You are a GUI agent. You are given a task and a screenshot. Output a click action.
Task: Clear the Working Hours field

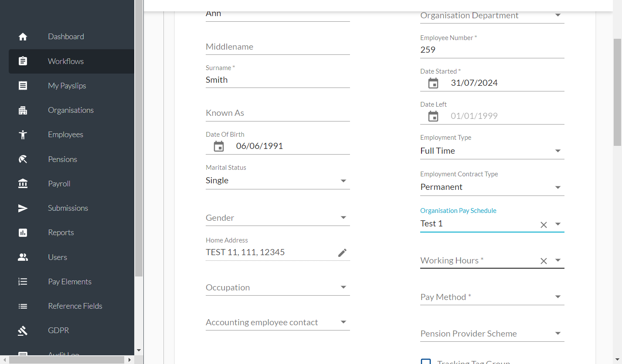(x=544, y=261)
